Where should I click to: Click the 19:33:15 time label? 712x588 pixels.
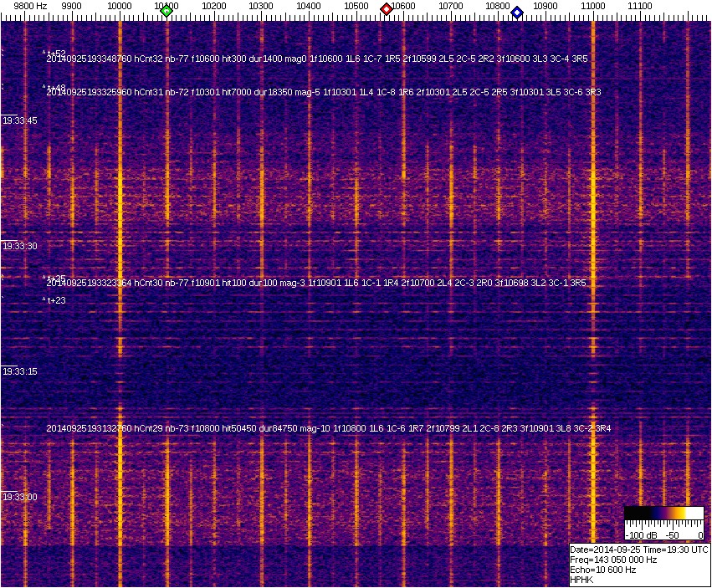click(19, 371)
